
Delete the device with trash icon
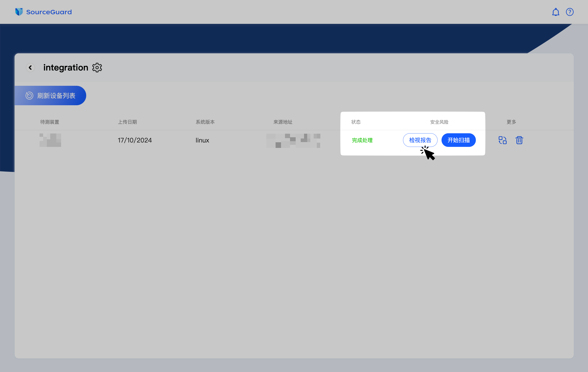coord(519,140)
